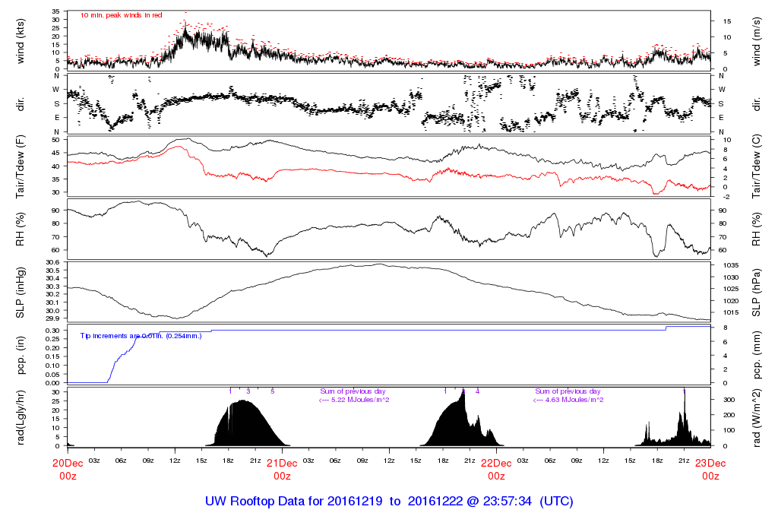Click the "29.9" tick on SLP axis
Screen dimensions: 778x532
(52, 318)
